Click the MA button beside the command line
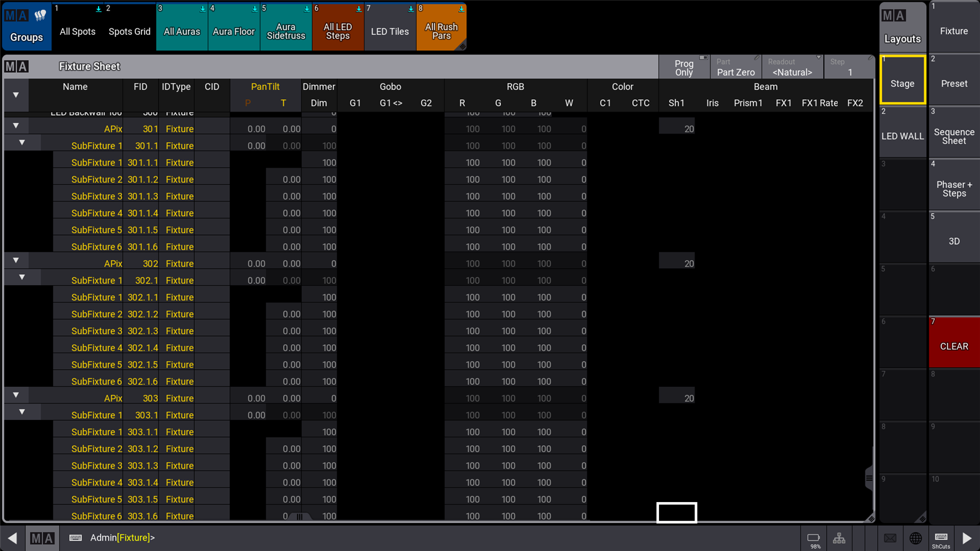This screenshot has height=551, width=980. click(x=42, y=538)
